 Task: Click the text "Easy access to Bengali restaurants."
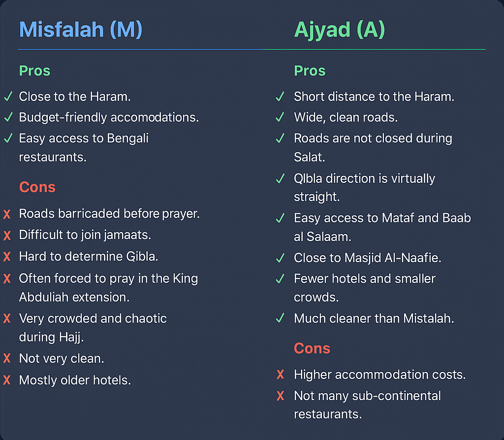[x=84, y=147]
